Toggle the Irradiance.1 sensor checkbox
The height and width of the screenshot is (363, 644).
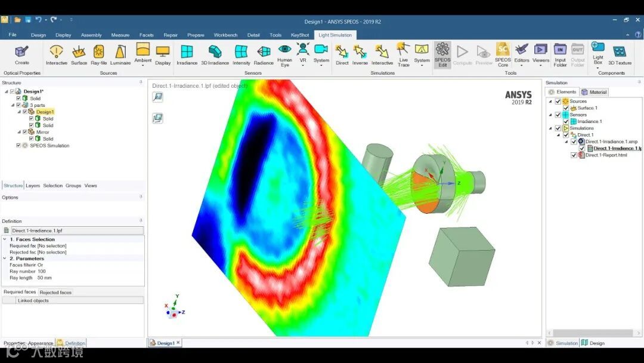tap(566, 122)
